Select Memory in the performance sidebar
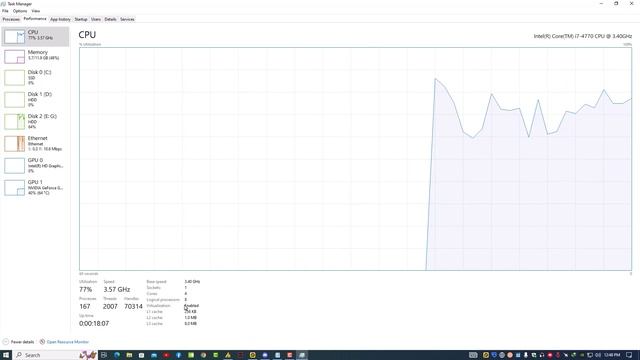Image resolution: width=640 pixels, height=360 pixels. coord(35,56)
